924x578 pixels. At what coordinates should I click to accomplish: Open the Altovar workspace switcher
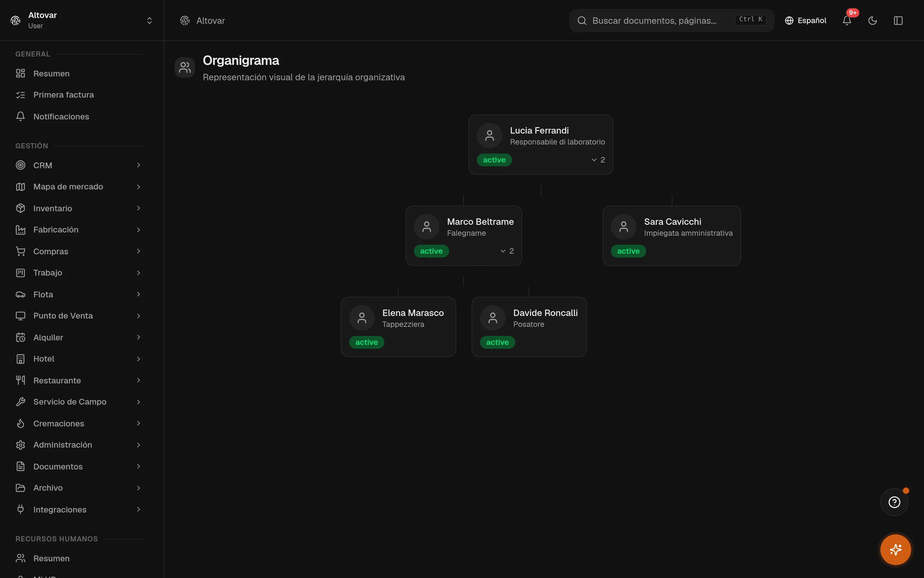[x=82, y=20]
